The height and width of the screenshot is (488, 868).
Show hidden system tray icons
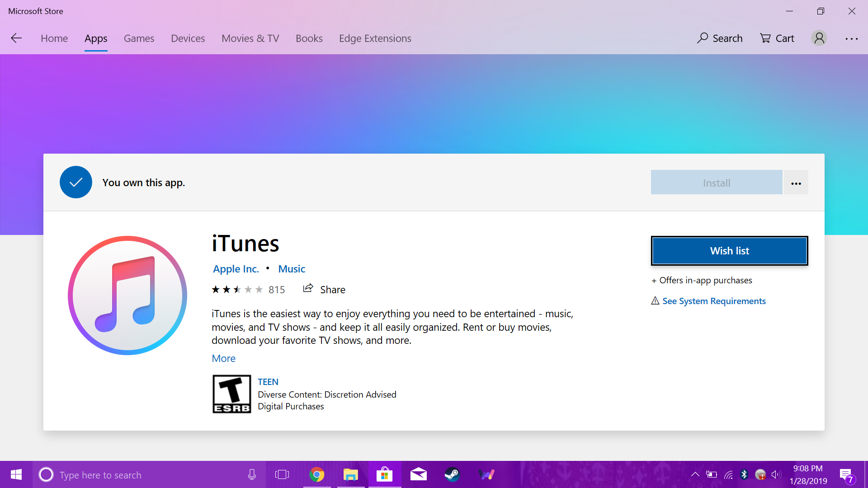coord(695,474)
